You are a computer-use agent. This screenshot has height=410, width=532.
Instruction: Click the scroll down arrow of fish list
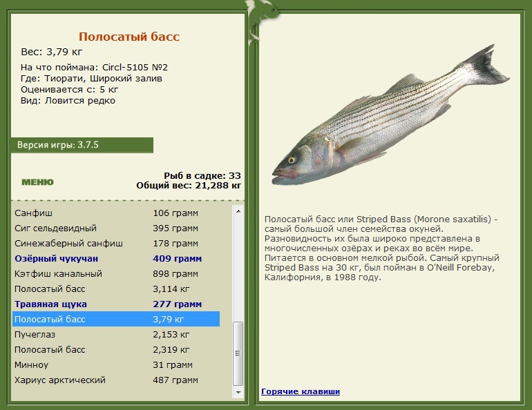[238, 393]
